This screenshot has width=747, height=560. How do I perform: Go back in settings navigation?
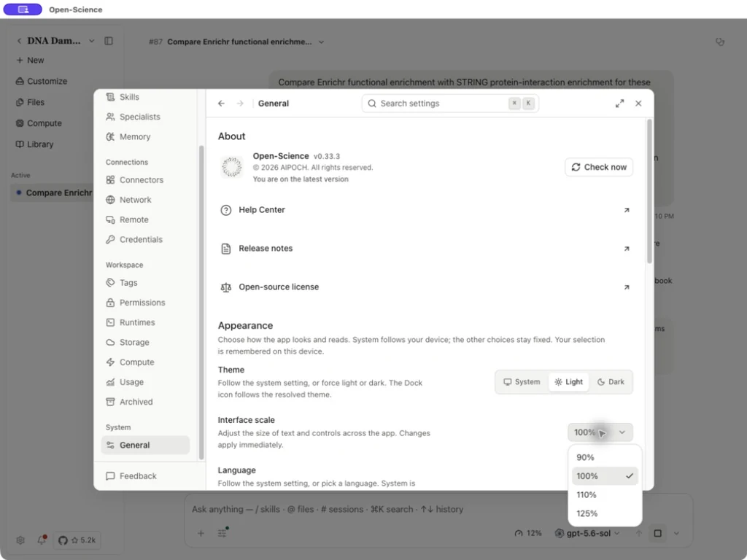[x=221, y=104]
